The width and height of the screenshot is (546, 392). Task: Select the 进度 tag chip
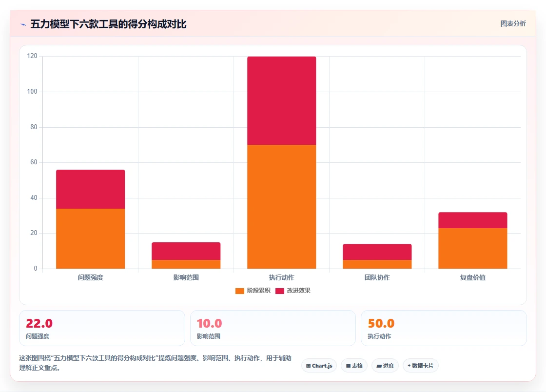(385, 366)
